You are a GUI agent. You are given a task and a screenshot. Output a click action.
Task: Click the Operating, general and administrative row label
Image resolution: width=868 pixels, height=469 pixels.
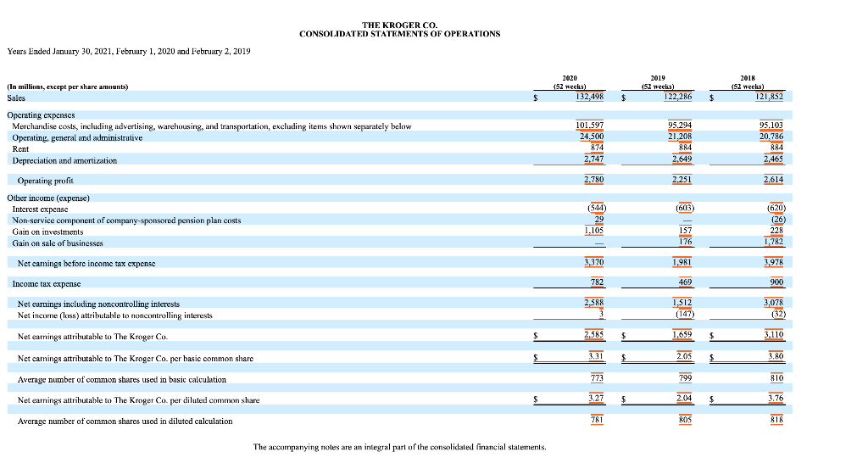point(77,138)
